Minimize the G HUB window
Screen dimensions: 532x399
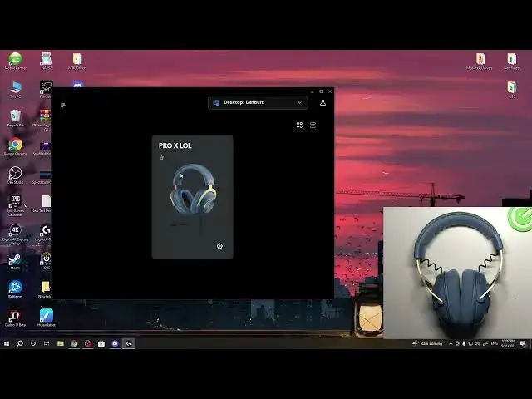[x=313, y=91]
